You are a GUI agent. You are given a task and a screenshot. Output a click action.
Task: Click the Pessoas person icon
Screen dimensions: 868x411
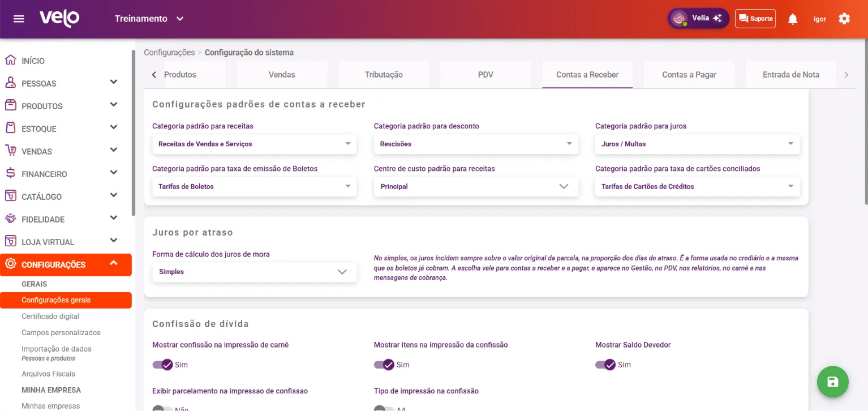tap(10, 83)
